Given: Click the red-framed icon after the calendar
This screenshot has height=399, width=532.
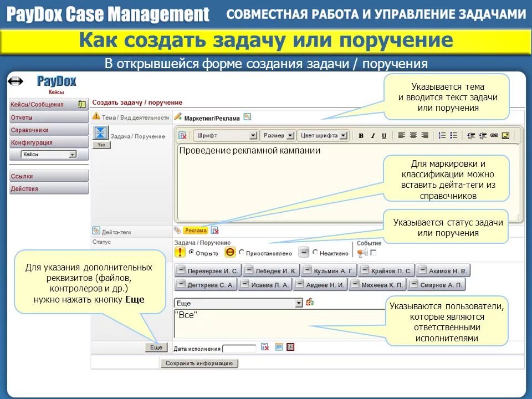Looking at the screenshot, I should (x=290, y=347).
